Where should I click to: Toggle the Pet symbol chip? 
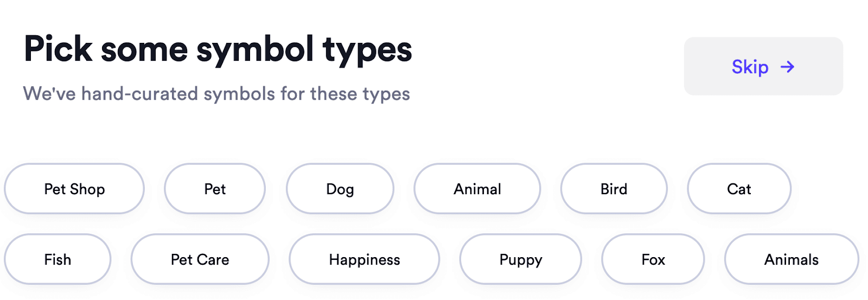(x=215, y=189)
